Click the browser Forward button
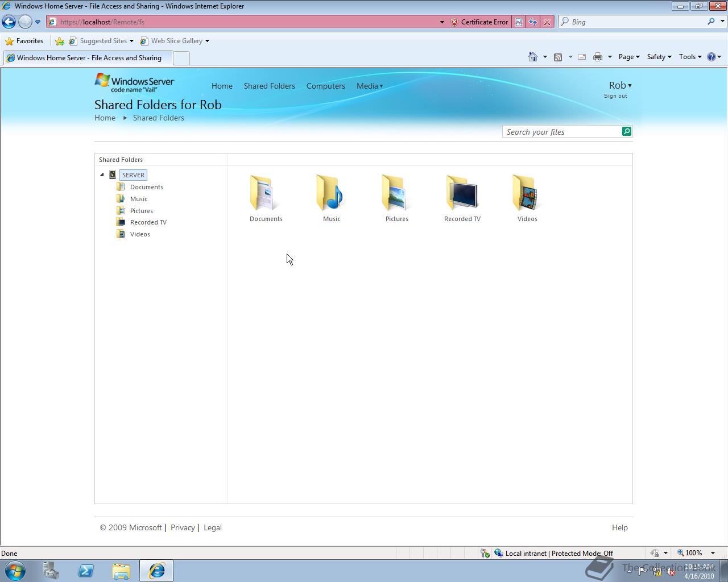The height and width of the screenshot is (582, 728). 25,22
